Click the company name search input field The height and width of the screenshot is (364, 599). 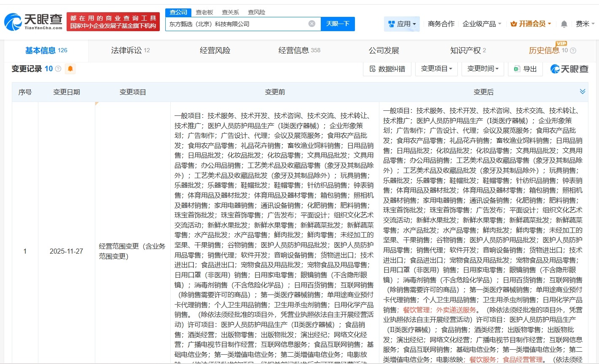(236, 24)
